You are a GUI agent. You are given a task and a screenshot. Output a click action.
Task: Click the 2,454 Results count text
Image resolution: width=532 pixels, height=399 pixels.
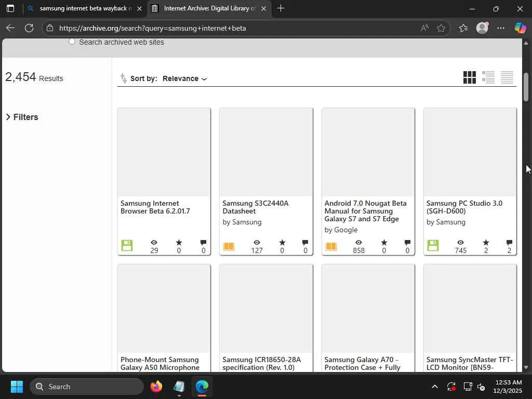coord(34,77)
